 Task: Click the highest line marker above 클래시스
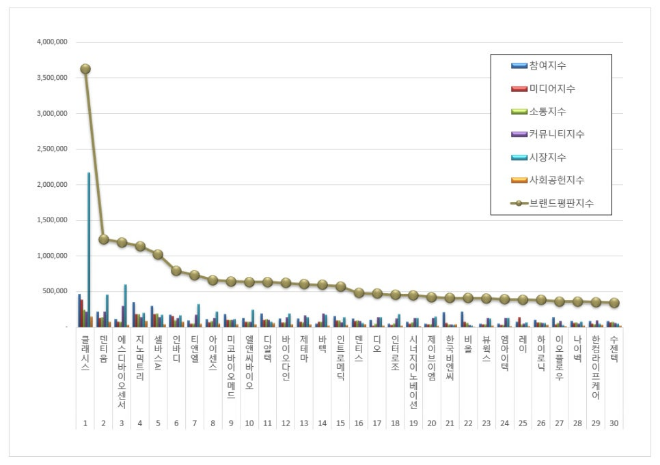[x=85, y=69]
